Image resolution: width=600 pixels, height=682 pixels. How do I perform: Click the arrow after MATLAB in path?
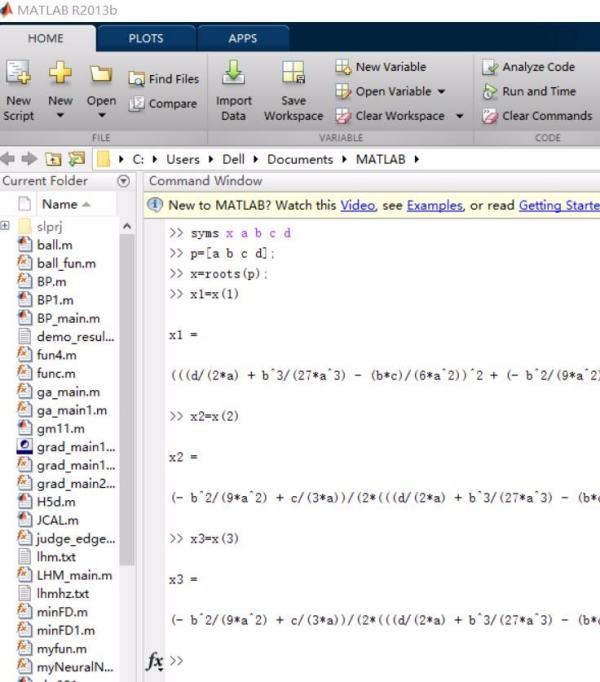(x=416, y=159)
